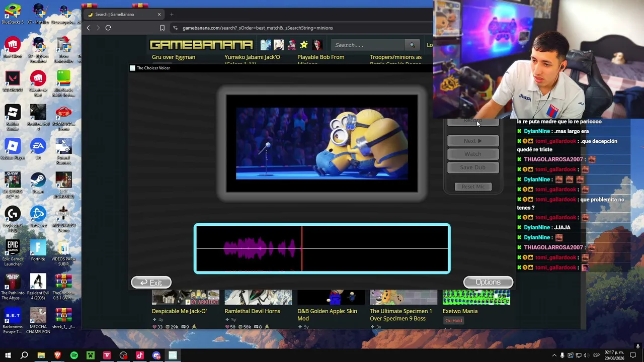Viewport: 644px width, 362px height.
Task: Open the notification center
Action: pyautogui.click(x=633, y=355)
